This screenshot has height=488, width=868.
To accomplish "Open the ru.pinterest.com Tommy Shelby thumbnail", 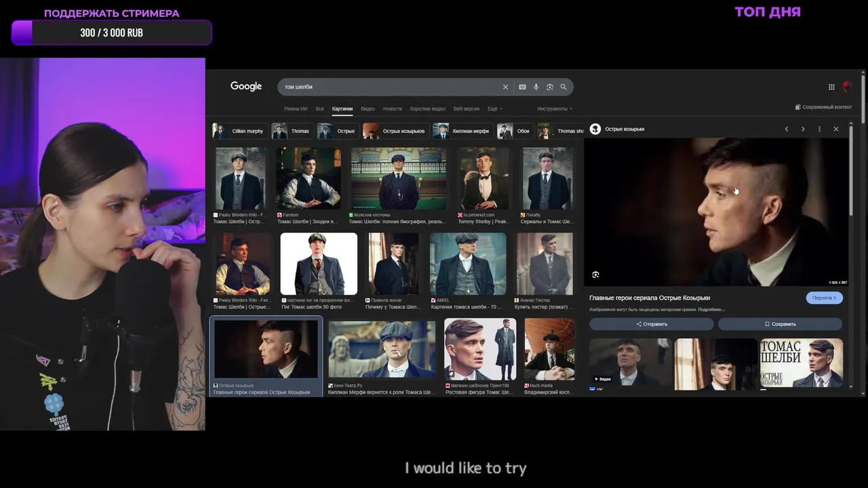I will pyautogui.click(x=483, y=178).
